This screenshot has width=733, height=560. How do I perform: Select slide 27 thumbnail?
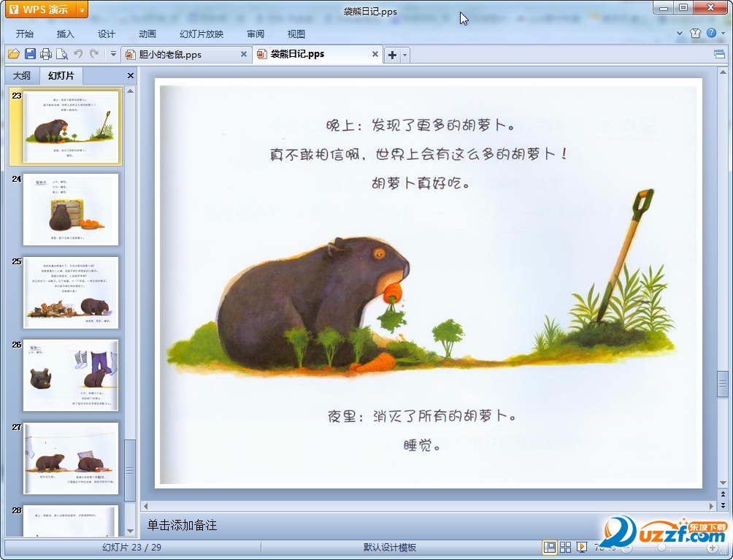(71, 459)
